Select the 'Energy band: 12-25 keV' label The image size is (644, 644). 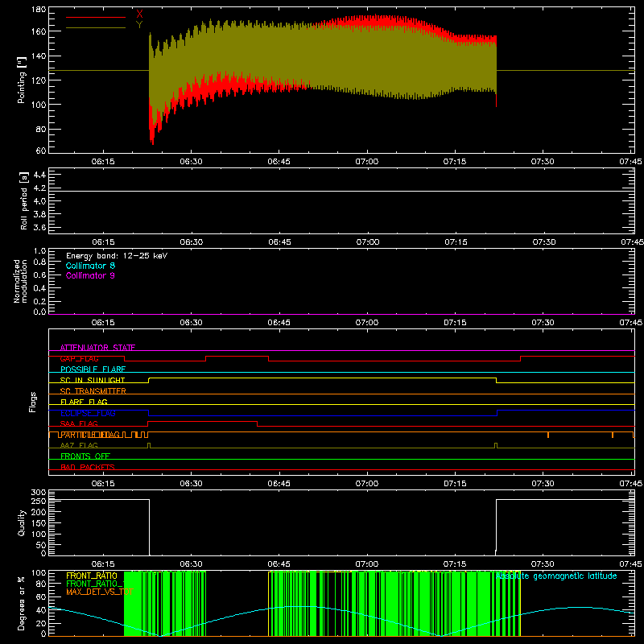pos(117,256)
